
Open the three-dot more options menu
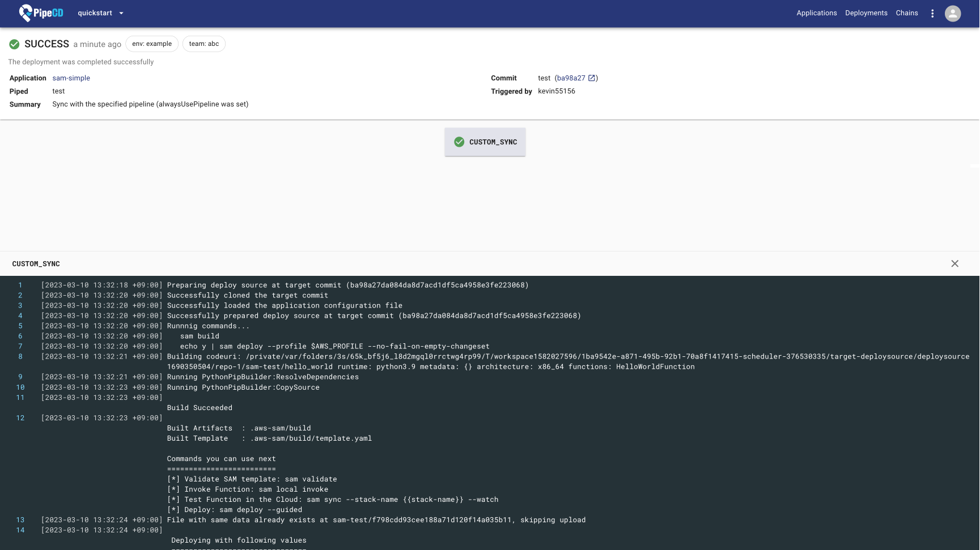tap(932, 13)
